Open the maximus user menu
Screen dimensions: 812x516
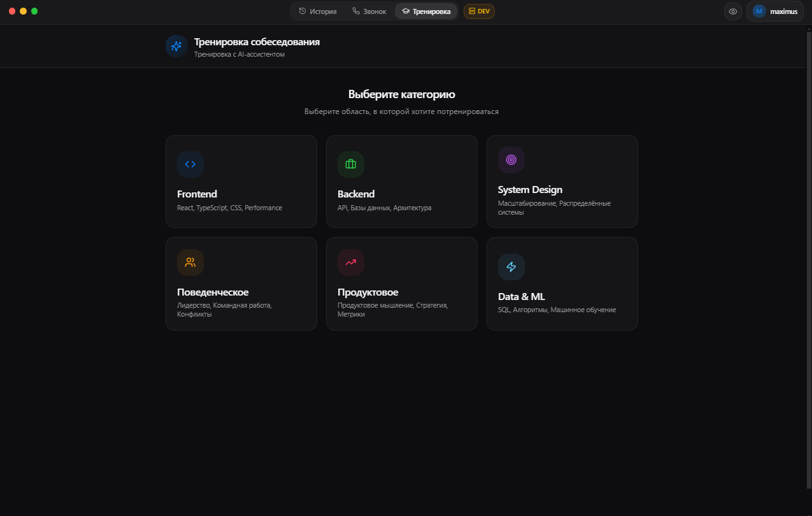pyautogui.click(x=783, y=11)
